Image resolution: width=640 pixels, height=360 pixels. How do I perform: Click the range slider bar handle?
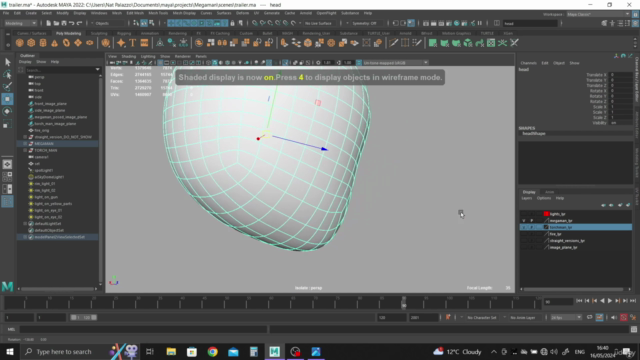coord(84,318)
